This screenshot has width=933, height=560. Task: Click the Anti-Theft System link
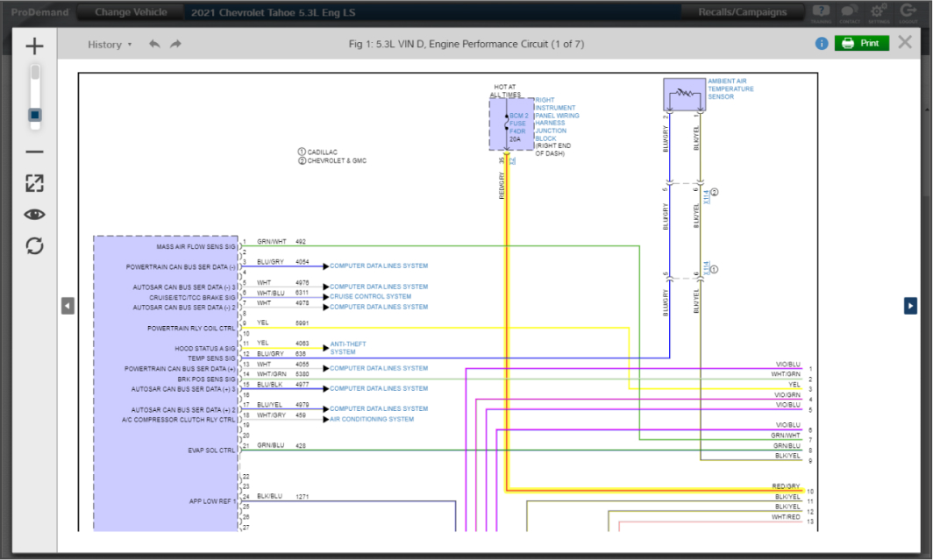(x=348, y=348)
